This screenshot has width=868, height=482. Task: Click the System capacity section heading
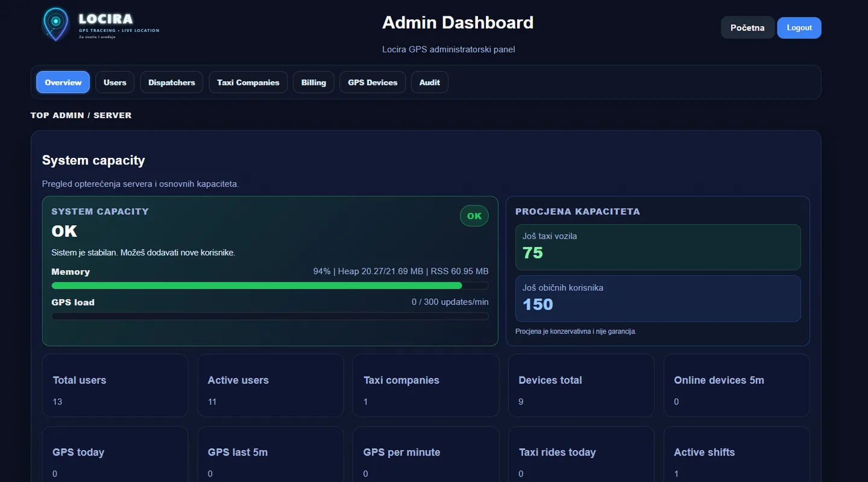pos(93,160)
